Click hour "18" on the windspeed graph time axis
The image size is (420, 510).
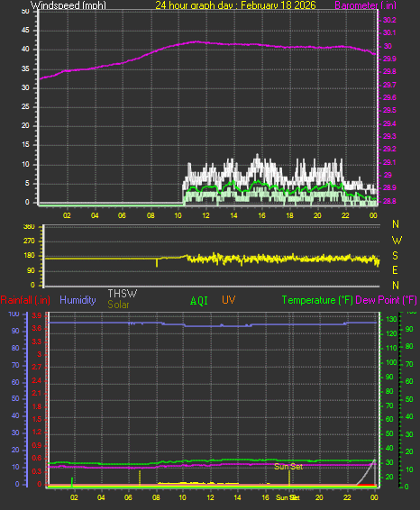(289, 215)
